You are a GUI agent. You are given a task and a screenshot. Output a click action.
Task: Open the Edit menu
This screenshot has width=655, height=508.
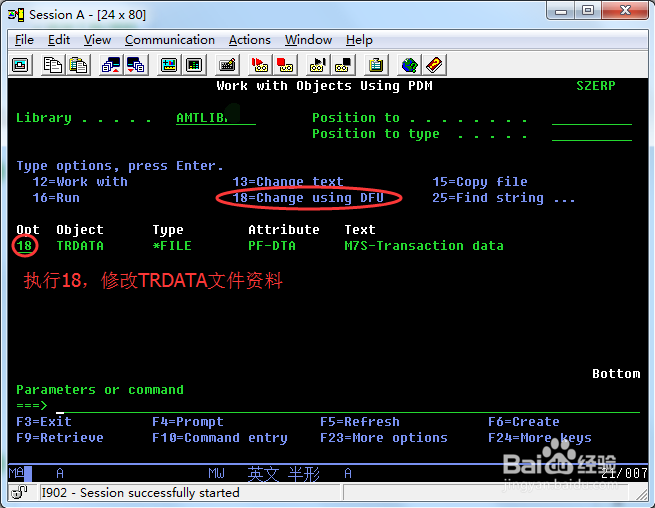tap(59, 40)
